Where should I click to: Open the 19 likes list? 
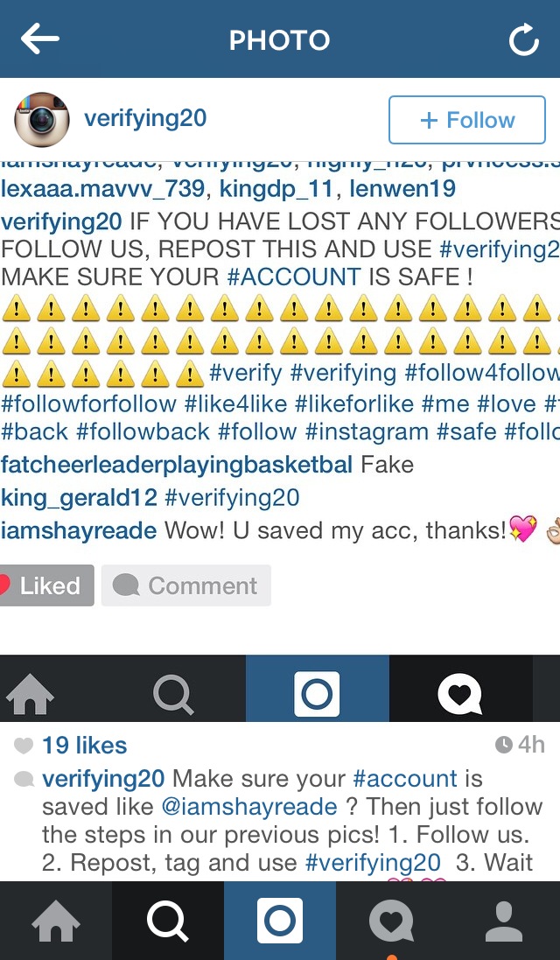point(85,745)
